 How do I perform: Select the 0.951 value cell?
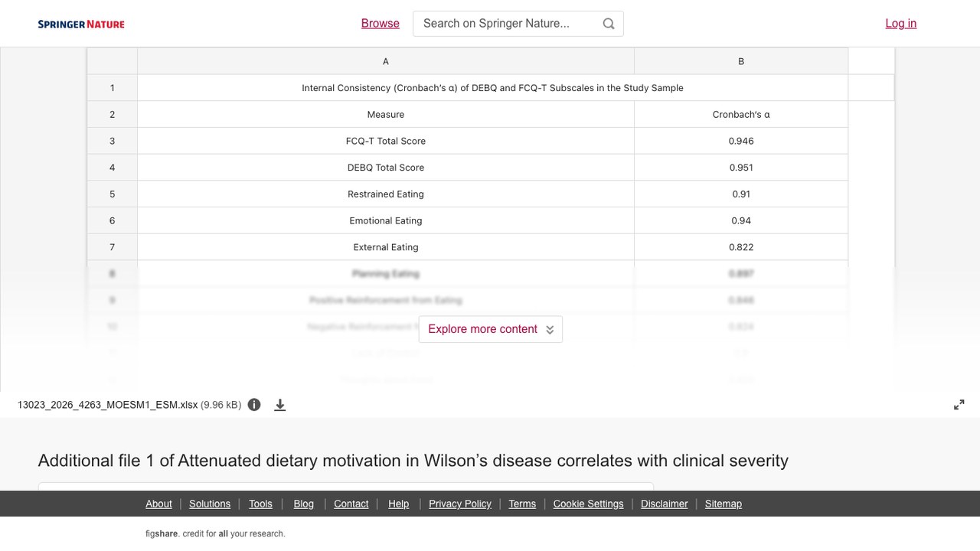[741, 168]
